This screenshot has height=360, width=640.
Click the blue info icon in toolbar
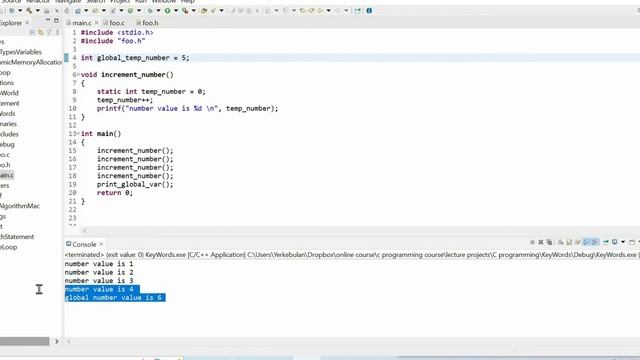click(369, 11)
